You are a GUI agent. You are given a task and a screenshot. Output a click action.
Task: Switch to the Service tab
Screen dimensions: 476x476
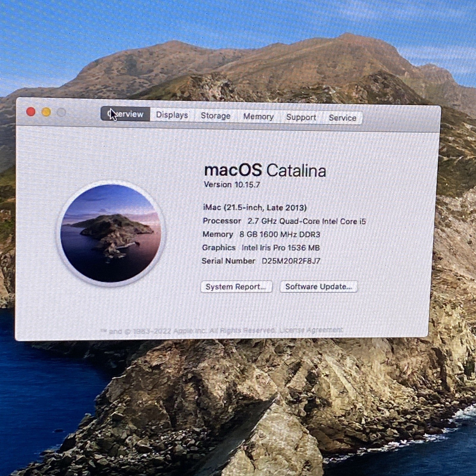[342, 118]
